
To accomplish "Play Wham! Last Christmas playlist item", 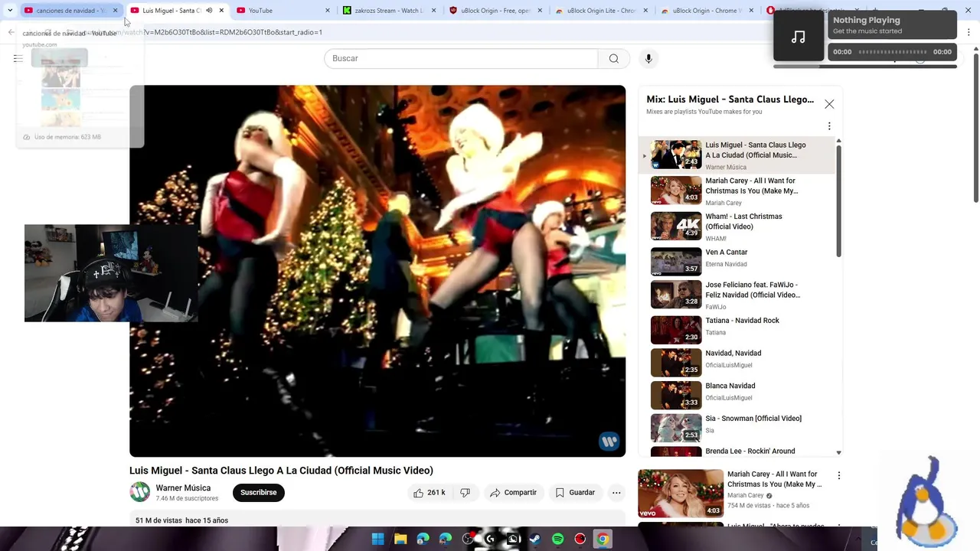I will click(x=737, y=227).
